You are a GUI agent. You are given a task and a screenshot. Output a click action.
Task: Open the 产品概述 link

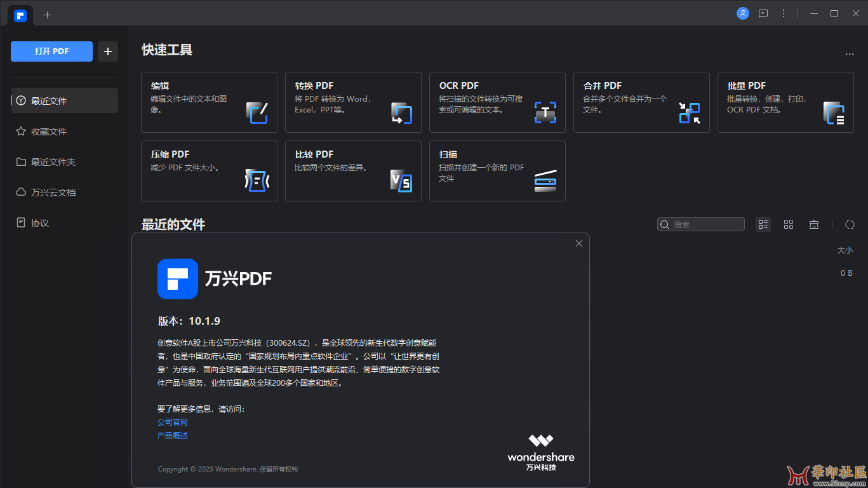click(173, 435)
